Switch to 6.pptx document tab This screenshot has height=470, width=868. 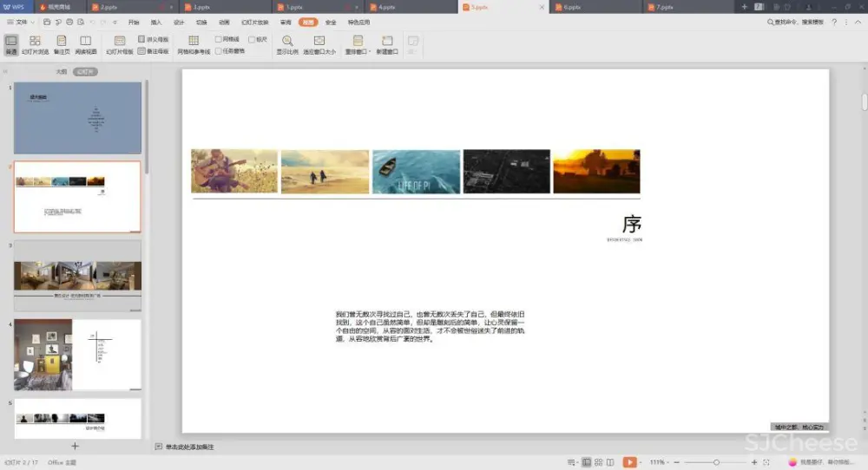point(595,7)
